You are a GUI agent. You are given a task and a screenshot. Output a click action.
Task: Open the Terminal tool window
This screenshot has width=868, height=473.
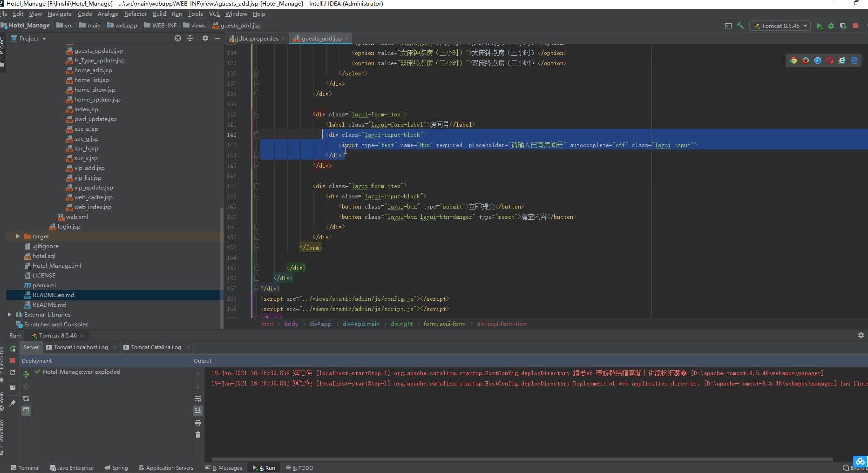tap(25, 468)
